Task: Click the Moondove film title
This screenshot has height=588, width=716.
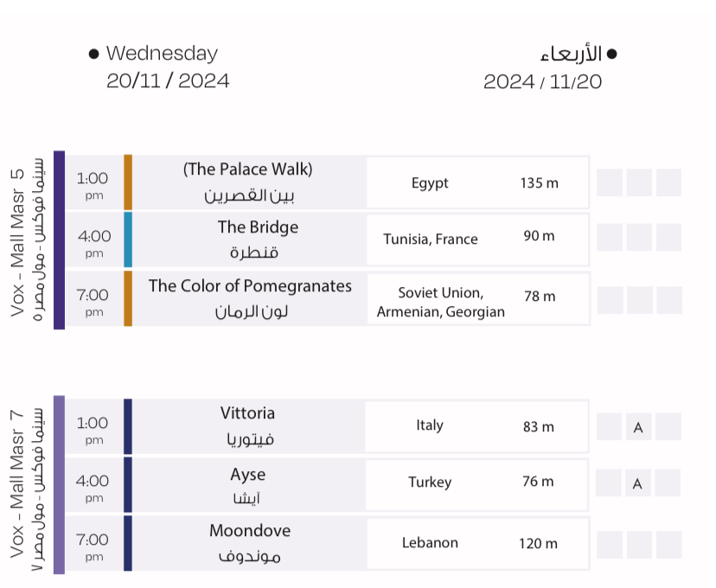Action: (x=250, y=531)
